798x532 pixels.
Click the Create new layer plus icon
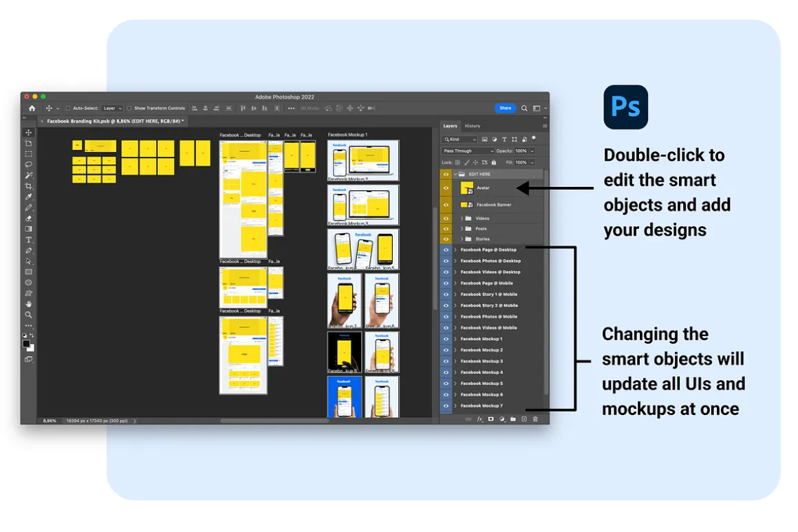[524, 419]
